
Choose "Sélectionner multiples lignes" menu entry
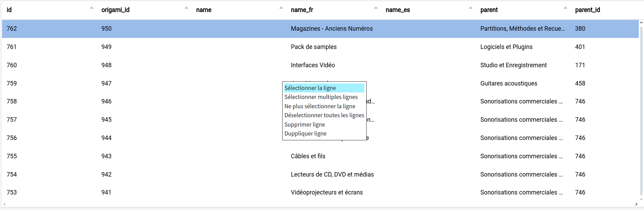321,97
